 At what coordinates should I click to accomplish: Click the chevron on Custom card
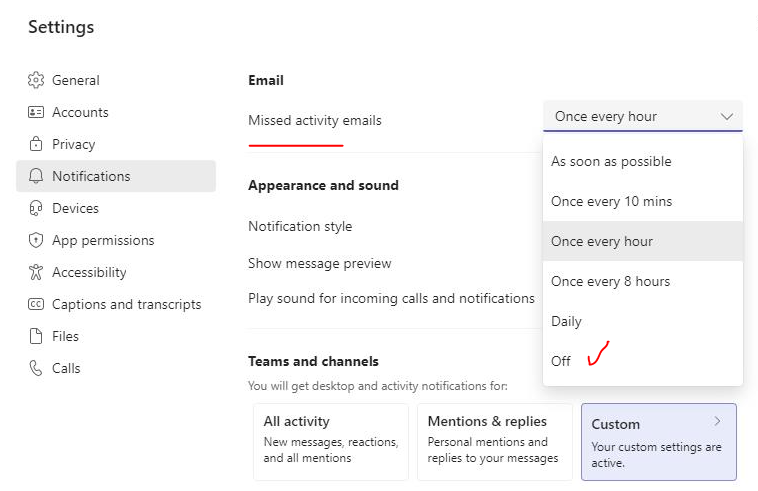[x=717, y=421]
